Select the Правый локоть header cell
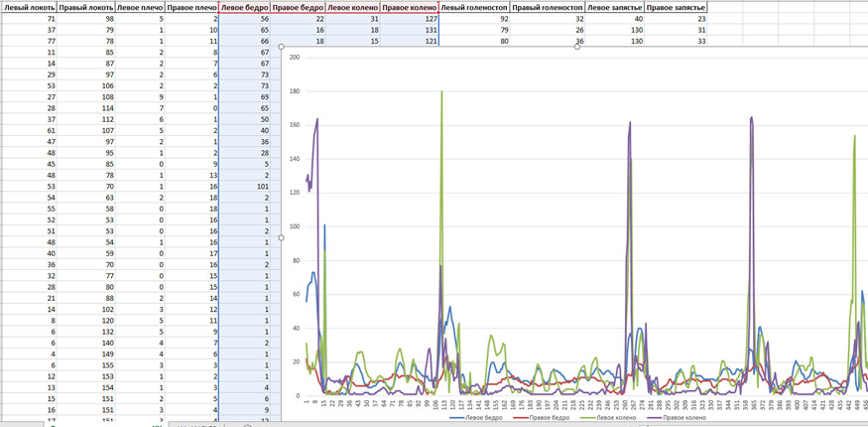 tap(85, 7)
